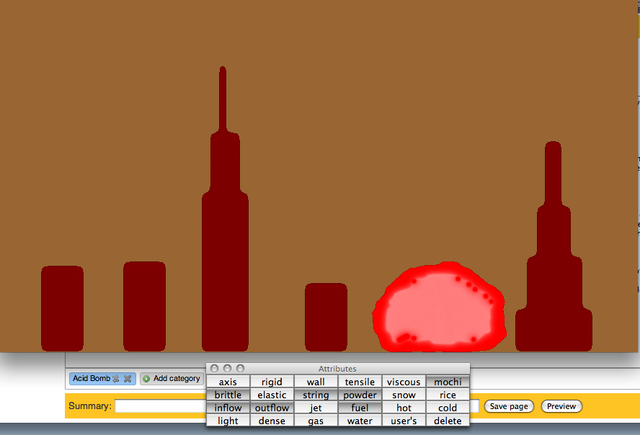Enable the jet attribute
Screen dimensions: 640x435
(x=316, y=408)
